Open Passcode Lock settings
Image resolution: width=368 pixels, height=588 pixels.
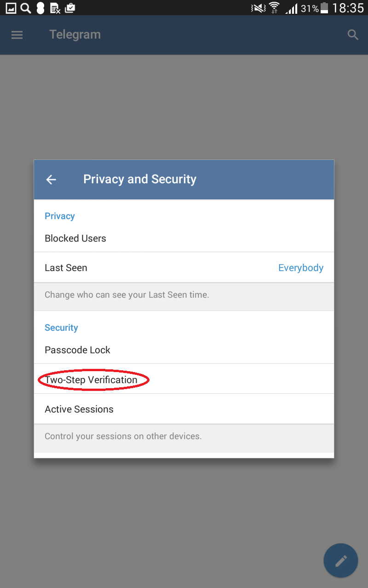point(184,350)
